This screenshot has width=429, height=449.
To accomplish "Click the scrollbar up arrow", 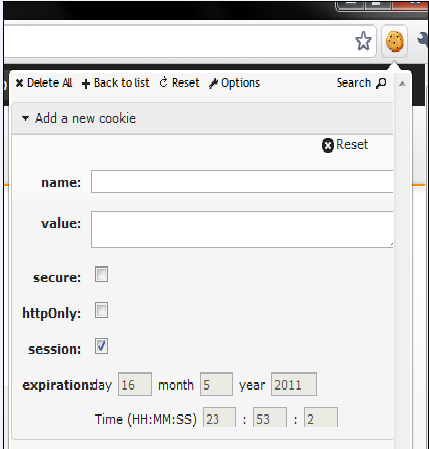I will 402,83.
